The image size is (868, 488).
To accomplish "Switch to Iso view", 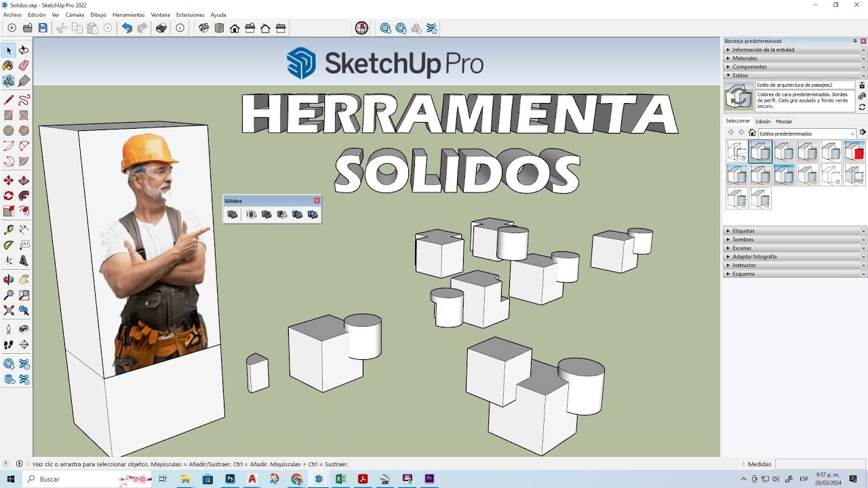I will click(203, 28).
